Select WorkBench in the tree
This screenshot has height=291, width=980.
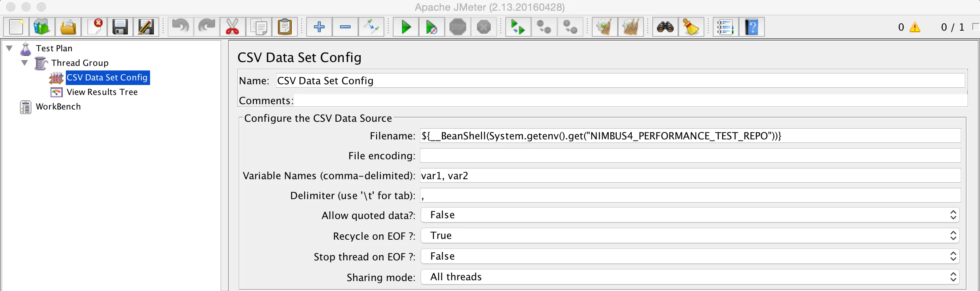[x=58, y=106]
